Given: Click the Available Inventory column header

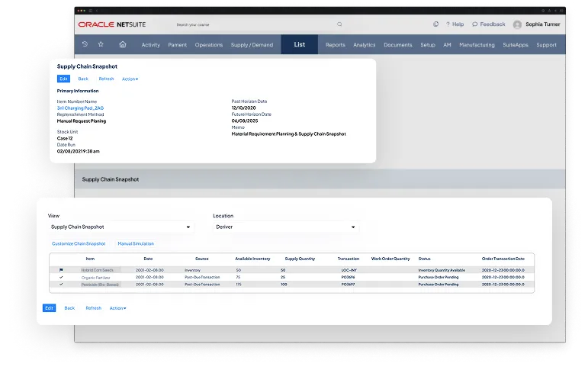Looking at the screenshot, I should 252,259.
